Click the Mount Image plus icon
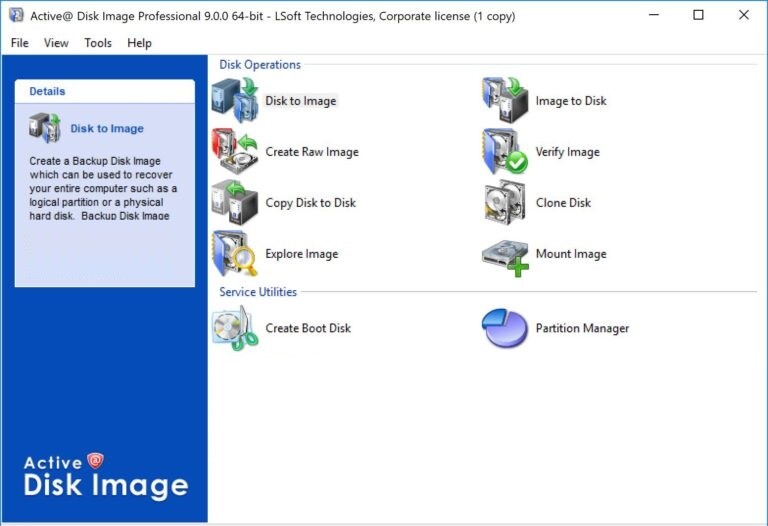Screen dimensions: 768x526 (x=505, y=258)
